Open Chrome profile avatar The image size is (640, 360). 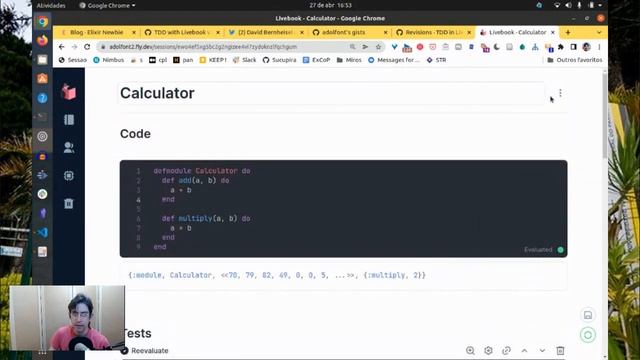tap(587, 47)
